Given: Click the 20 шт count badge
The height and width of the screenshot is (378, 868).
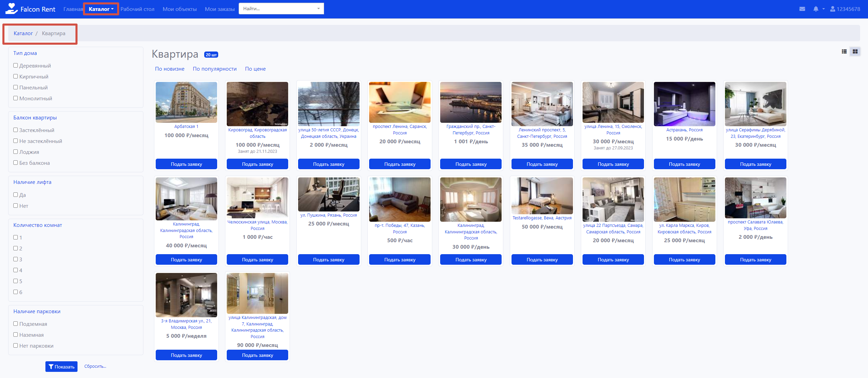Looking at the screenshot, I should pos(211,55).
